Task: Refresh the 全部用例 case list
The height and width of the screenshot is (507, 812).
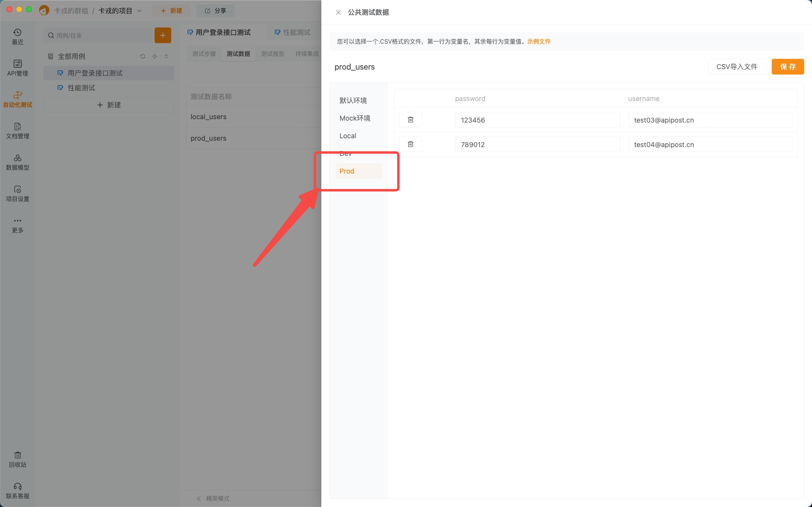Action: tap(143, 56)
